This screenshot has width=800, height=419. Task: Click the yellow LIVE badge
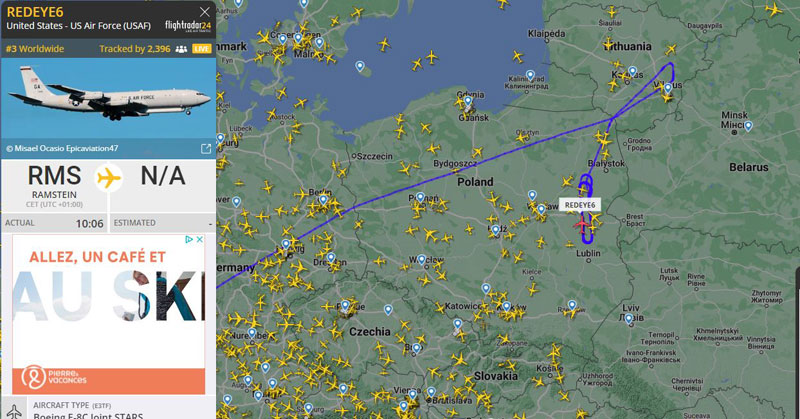(202, 49)
